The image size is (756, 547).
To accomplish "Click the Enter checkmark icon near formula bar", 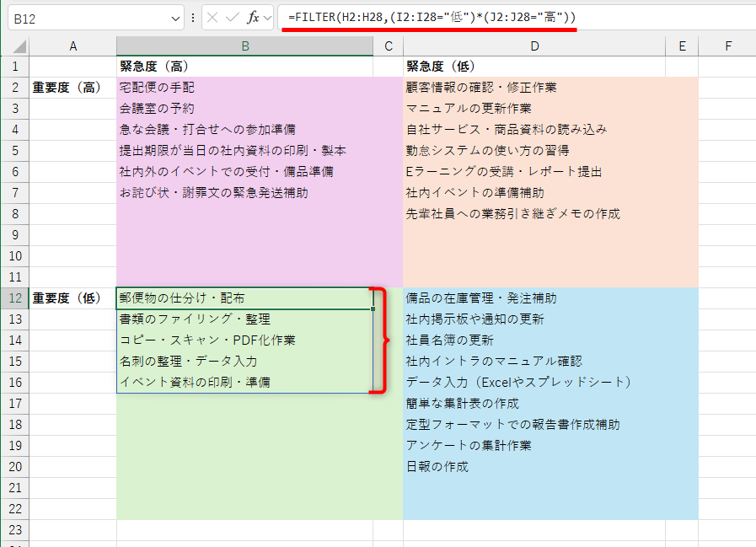I will coord(233,17).
